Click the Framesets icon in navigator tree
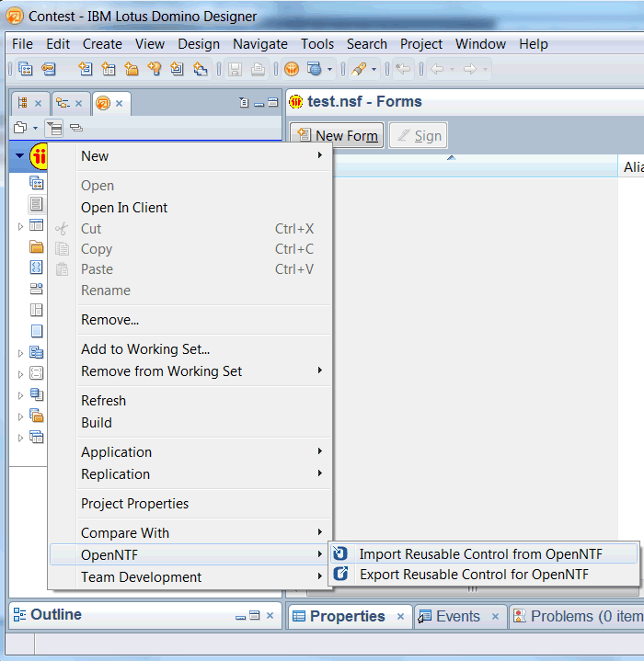This screenshot has width=644, height=661. coord(36,310)
